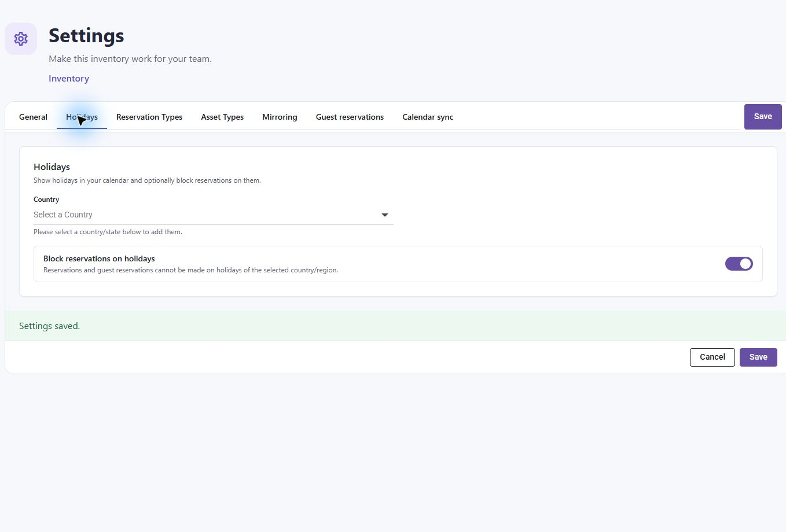The image size is (786, 532).
Task: Cancel the settings changes
Action: tap(712, 357)
